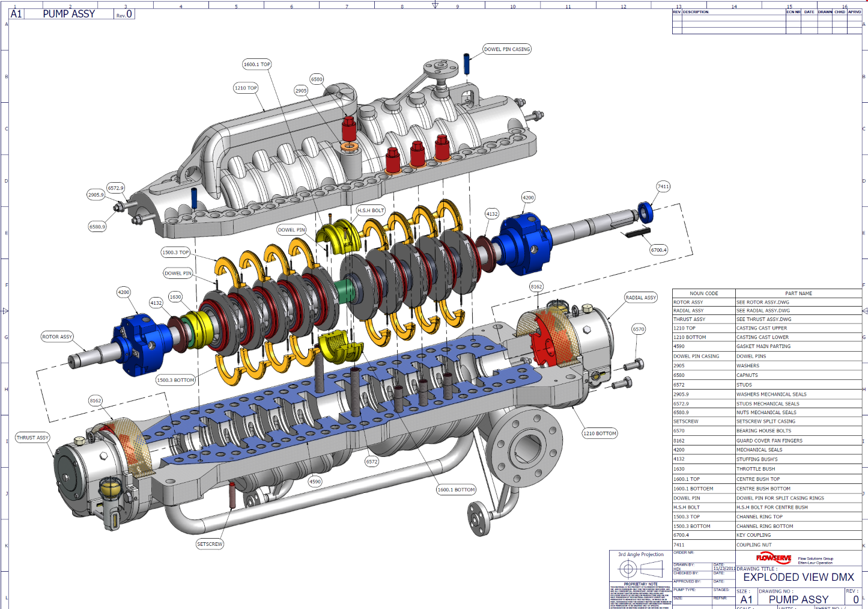This screenshot has width=868, height=609.
Task: Click the Flowserve logo in title block
Action: [x=774, y=558]
